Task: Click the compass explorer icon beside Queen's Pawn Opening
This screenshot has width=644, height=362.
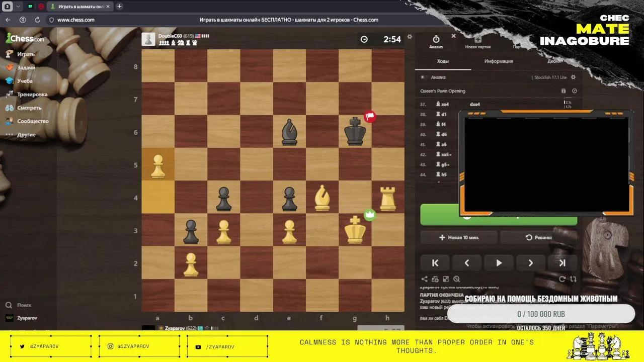Action: [574, 91]
